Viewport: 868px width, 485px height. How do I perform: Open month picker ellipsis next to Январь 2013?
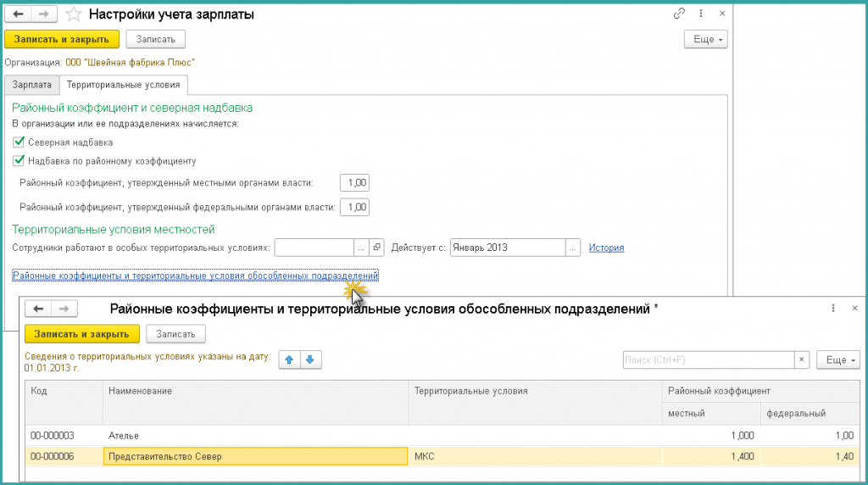click(573, 248)
